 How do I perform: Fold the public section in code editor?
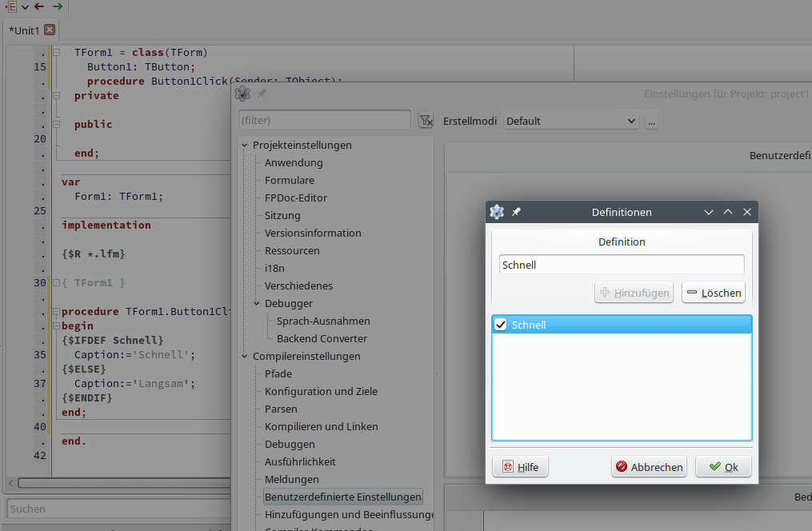click(57, 124)
